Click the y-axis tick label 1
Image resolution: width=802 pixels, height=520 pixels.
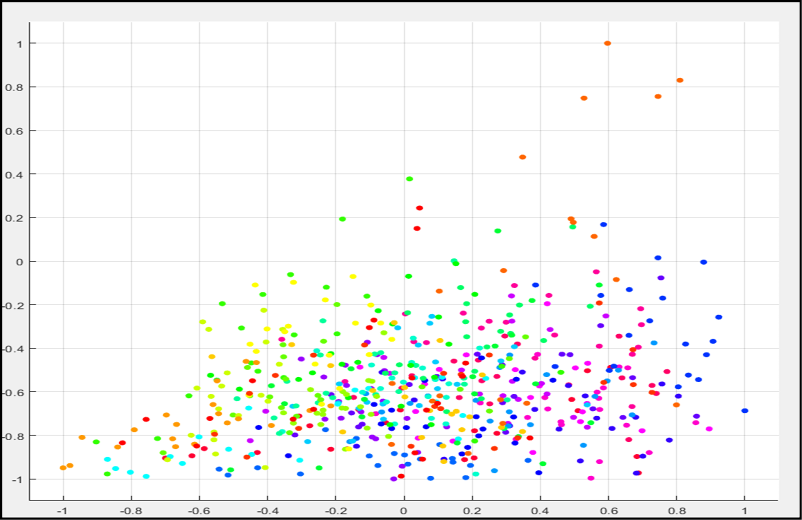pos(19,44)
